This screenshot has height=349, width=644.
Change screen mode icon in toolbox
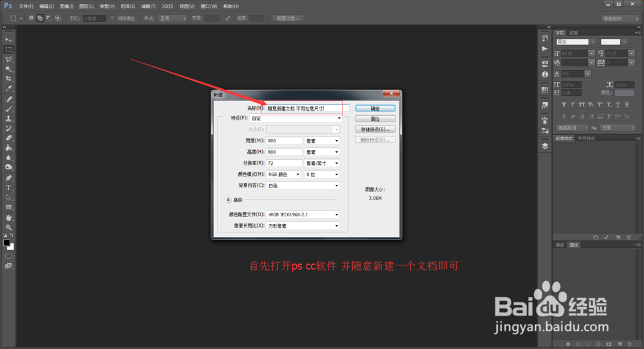click(8, 266)
